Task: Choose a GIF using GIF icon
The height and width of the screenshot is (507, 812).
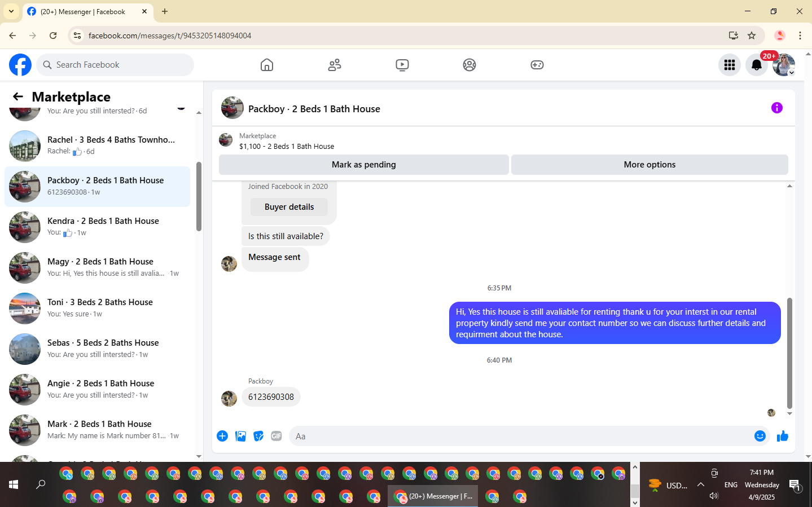Action: [x=276, y=436]
